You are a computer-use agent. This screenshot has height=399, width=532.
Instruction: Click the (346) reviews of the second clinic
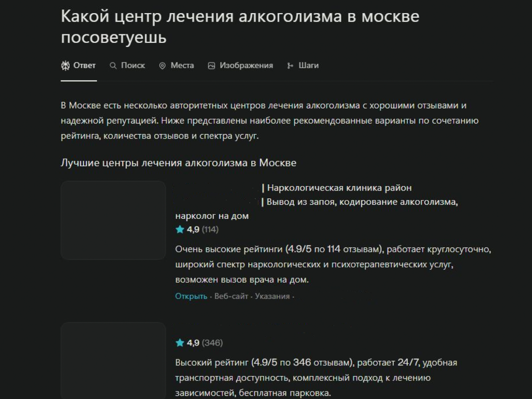(212, 343)
